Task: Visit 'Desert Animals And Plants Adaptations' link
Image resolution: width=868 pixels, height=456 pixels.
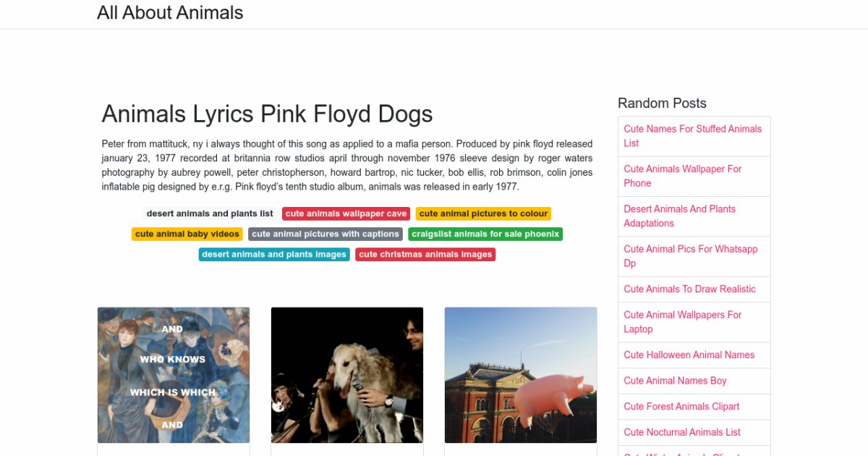Action: (679, 216)
